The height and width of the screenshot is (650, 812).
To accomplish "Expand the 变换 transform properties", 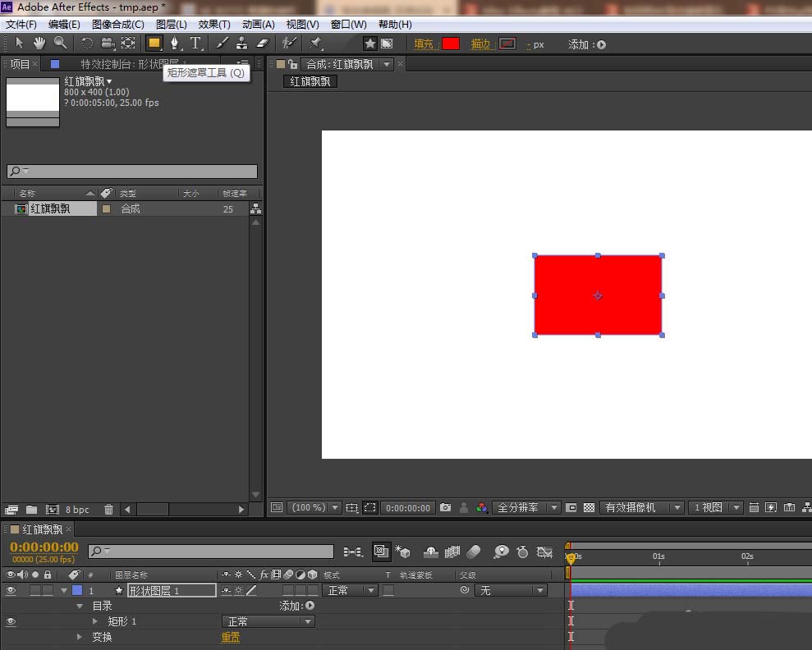I will point(80,637).
